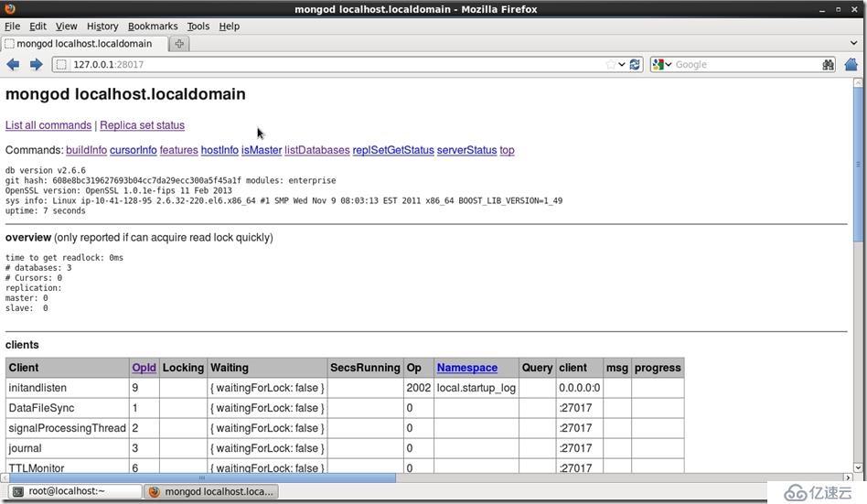The width and height of the screenshot is (867, 504).
Task: Open the hostInfo command link
Action: click(219, 150)
